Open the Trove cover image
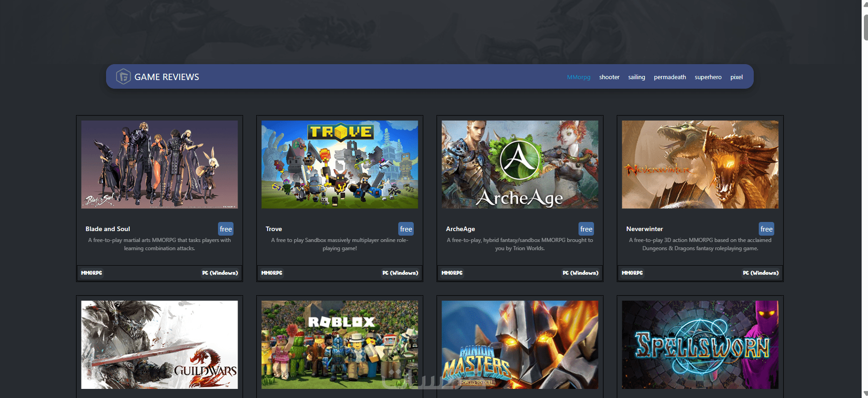The image size is (868, 398). [x=340, y=165]
